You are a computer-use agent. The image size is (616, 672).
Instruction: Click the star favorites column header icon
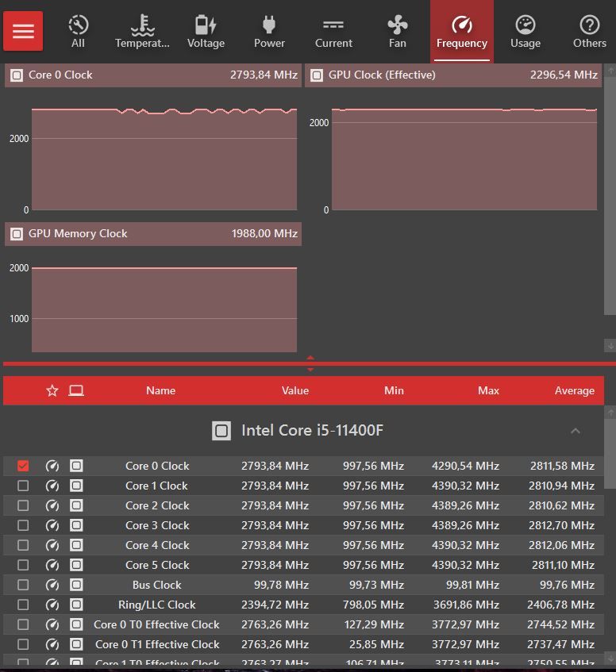click(52, 390)
